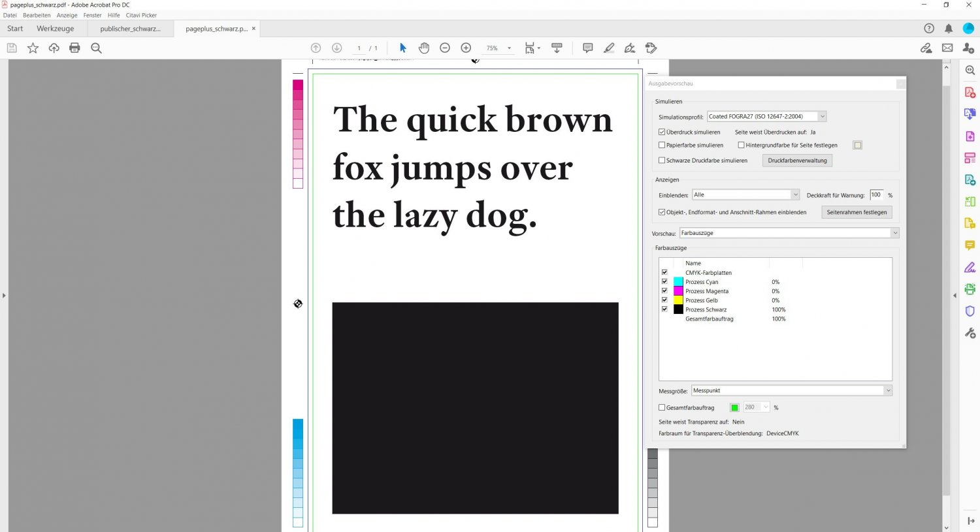The height and width of the screenshot is (532, 980).
Task: Open the Bearbeiten menu
Action: point(37,15)
